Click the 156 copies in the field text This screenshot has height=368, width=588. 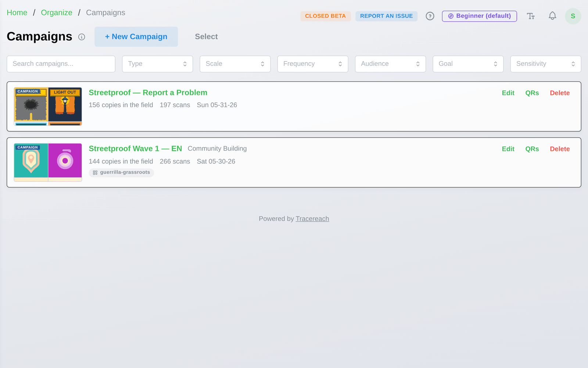(121, 105)
